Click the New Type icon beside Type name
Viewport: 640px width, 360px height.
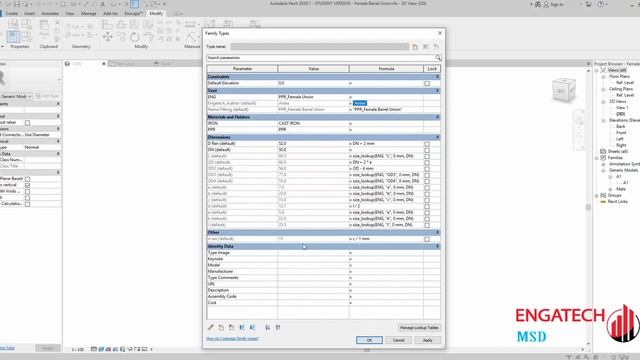(415, 47)
